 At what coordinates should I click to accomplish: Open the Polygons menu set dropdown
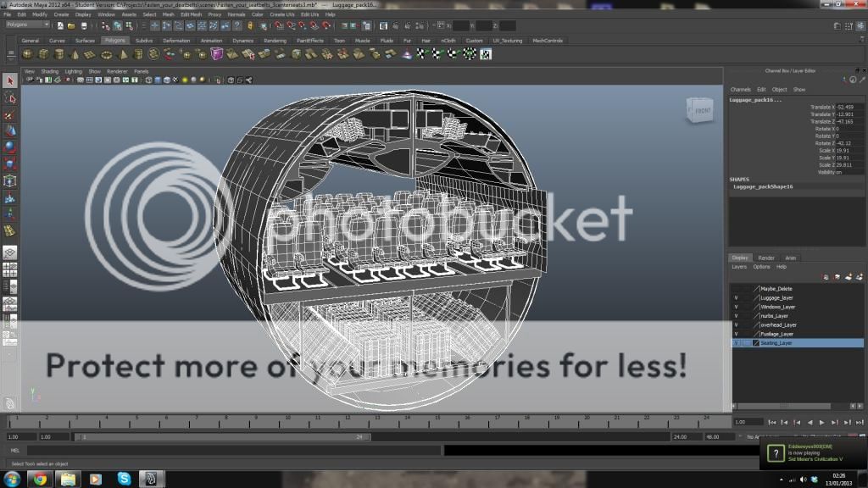point(27,25)
